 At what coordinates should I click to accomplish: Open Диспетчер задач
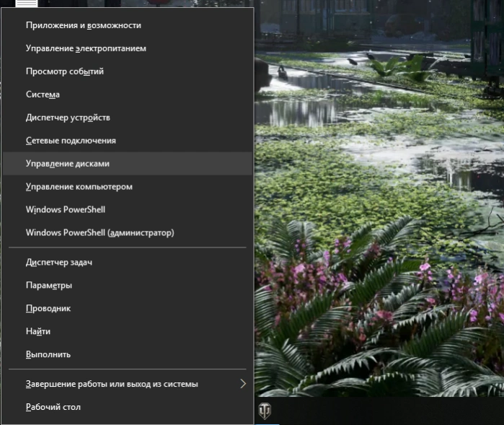click(x=128, y=263)
